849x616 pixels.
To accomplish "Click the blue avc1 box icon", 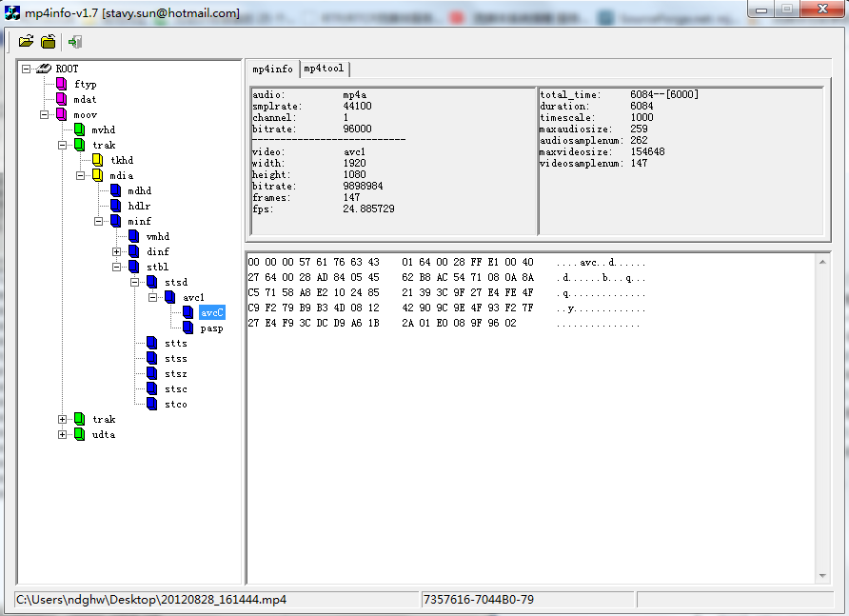I will tap(170, 297).
